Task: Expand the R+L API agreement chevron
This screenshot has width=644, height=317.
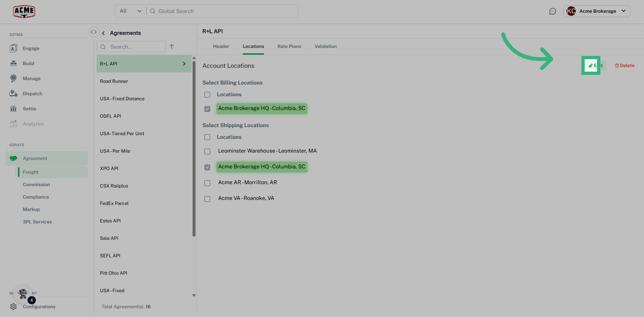Action: pos(184,64)
